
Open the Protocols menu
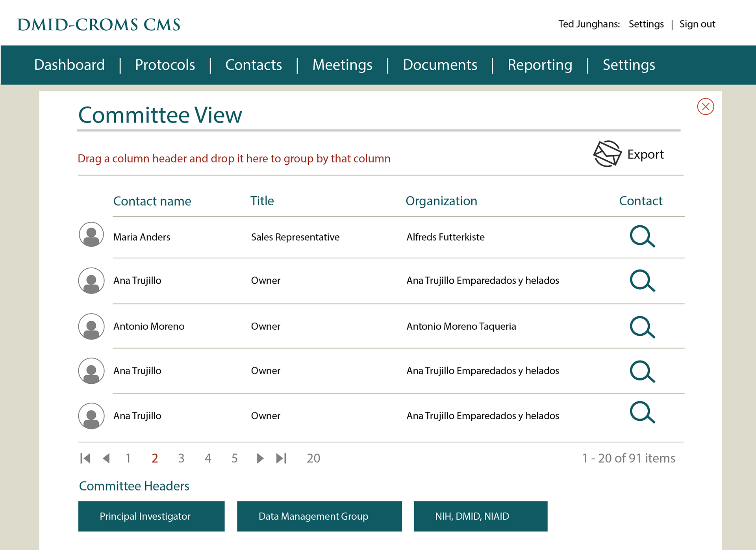(x=165, y=65)
